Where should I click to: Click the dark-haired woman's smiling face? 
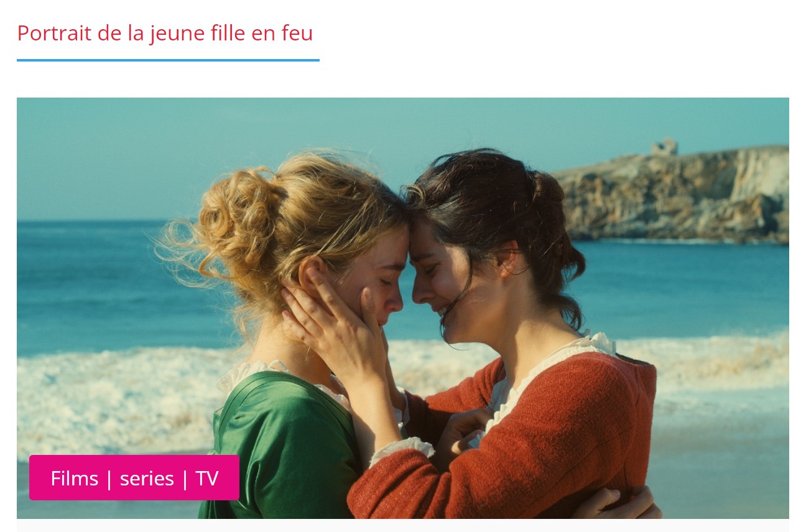tap(445, 280)
